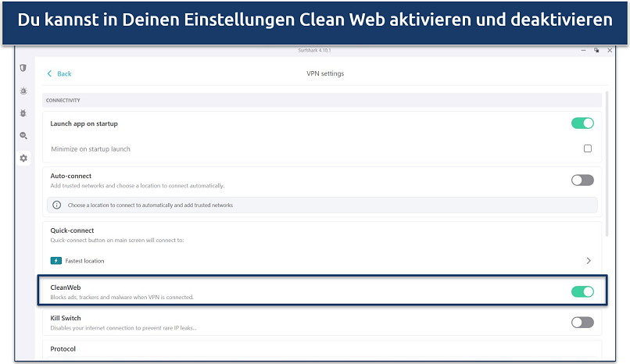Screen dimensions: 630x364
Task: Disable the CleanWeb toggle
Action: click(582, 292)
